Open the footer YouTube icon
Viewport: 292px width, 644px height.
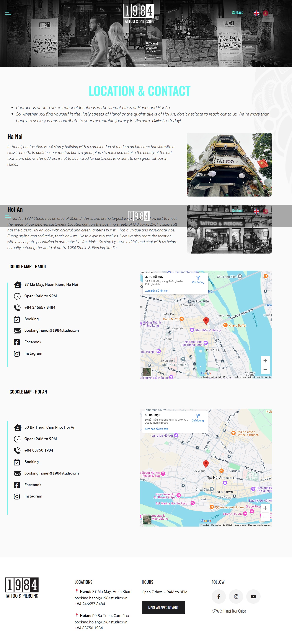[253, 597]
